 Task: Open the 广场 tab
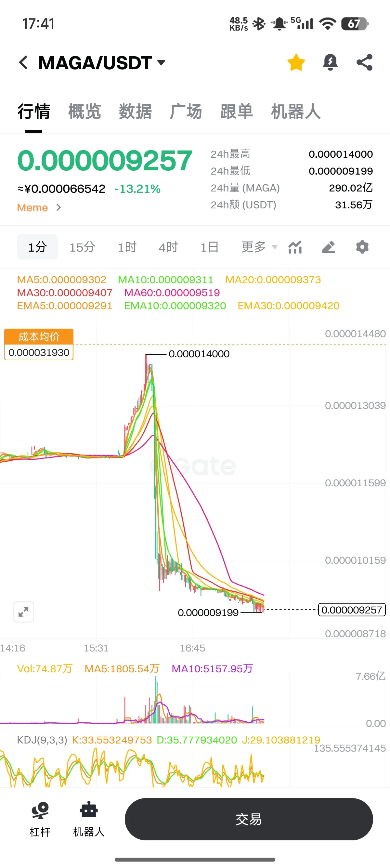click(186, 112)
